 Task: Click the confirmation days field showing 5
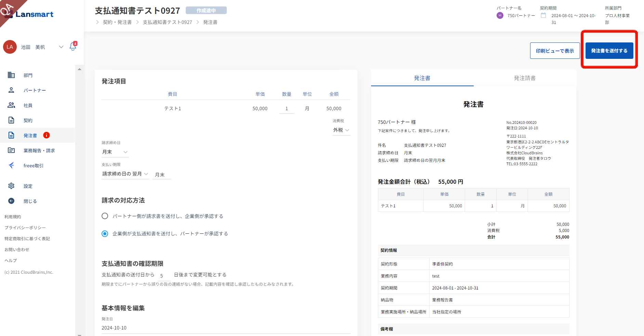tap(164, 275)
